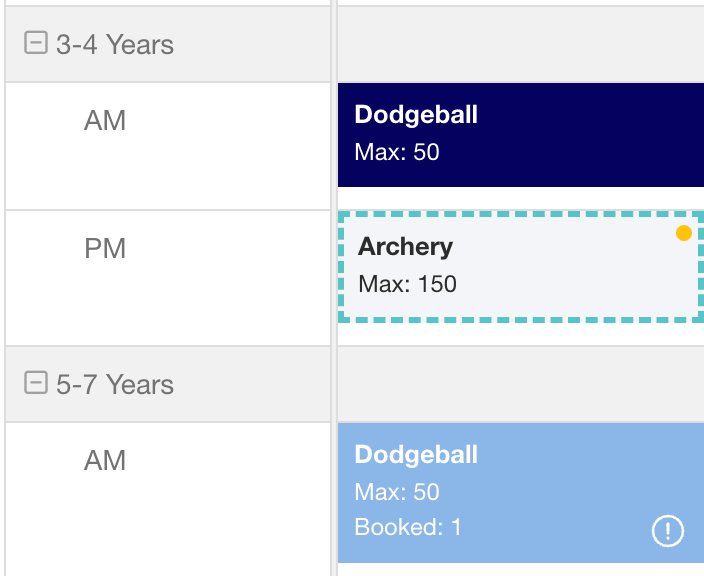Select the AM row under 5-7 Years

click(168, 499)
